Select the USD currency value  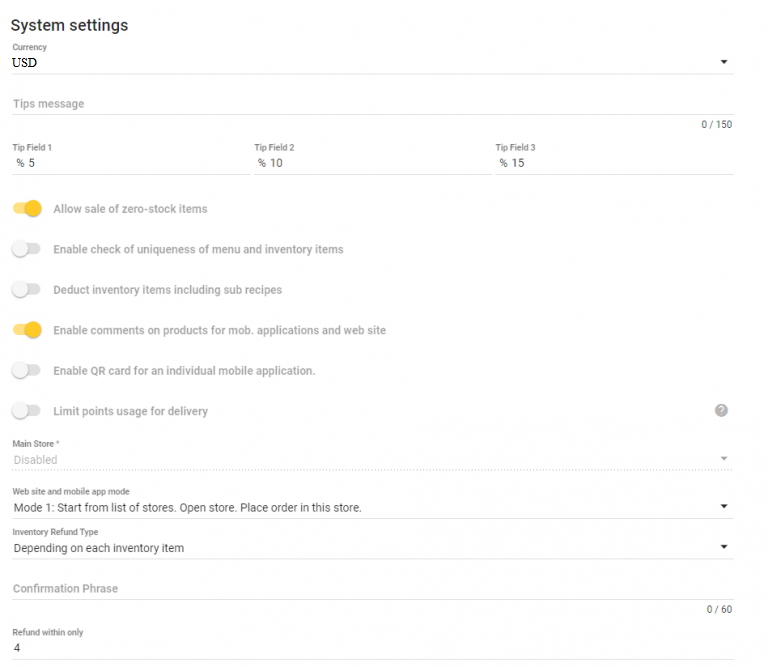[24, 63]
